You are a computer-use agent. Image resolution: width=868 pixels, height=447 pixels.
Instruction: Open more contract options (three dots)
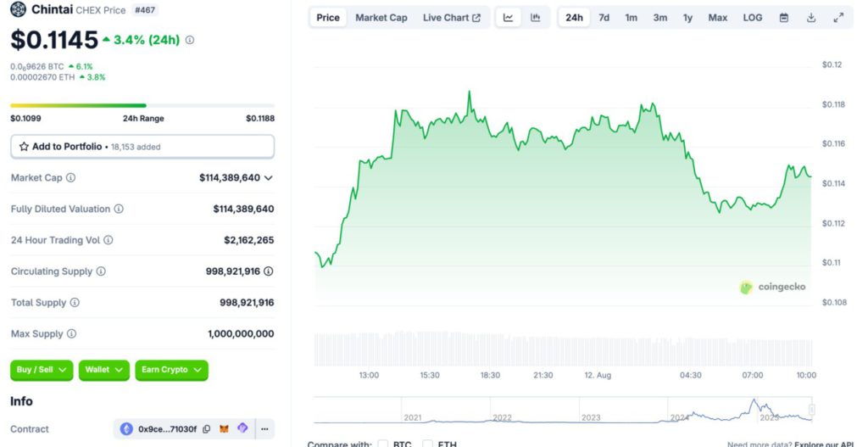pyautogui.click(x=264, y=429)
